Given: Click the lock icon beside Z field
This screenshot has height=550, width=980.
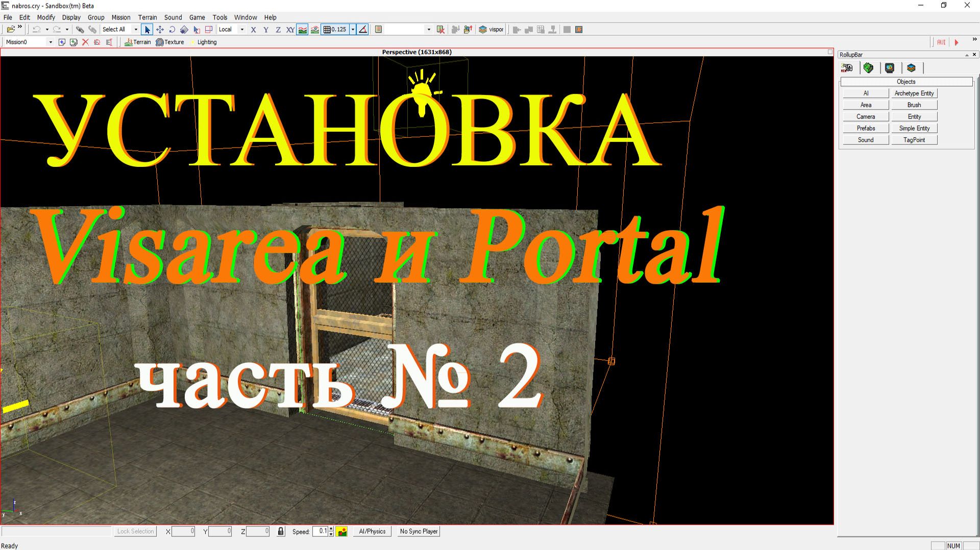Looking at the screenshot, I should click(281, 531).
